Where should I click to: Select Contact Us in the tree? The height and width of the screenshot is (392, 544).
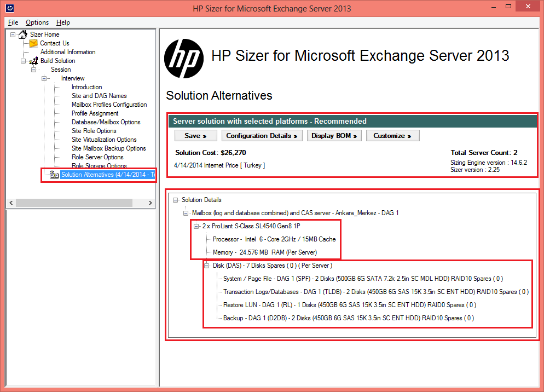pos(55,43)
